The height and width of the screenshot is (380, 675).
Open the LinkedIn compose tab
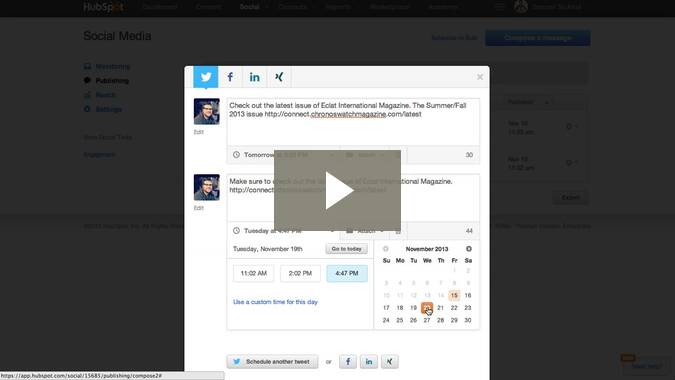click(254, 77)
